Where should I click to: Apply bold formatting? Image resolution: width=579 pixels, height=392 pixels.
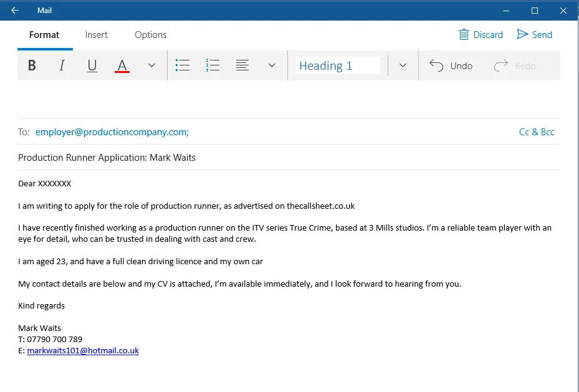coord(32,65)
